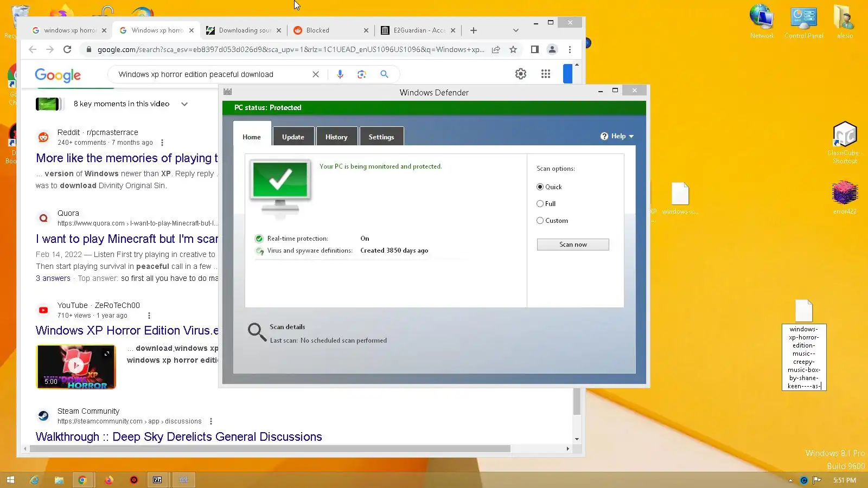Close the E2Guardian tab

[453, 30]
